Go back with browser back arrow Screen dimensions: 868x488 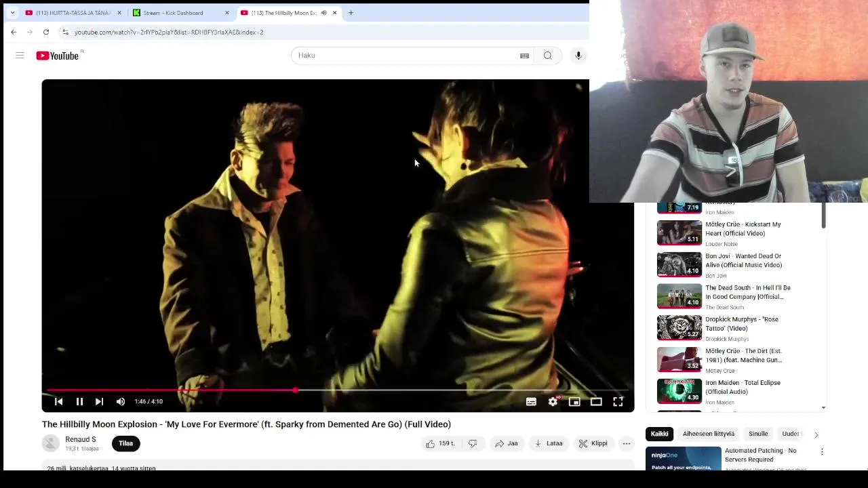tap(14, 32)
